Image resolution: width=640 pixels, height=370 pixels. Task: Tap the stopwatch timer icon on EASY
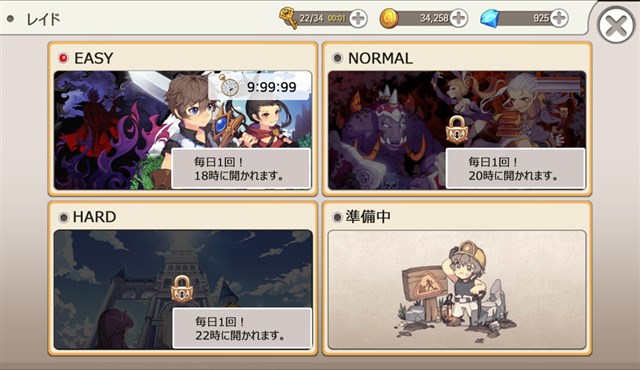pyautogui.click(x=229, y=85)
